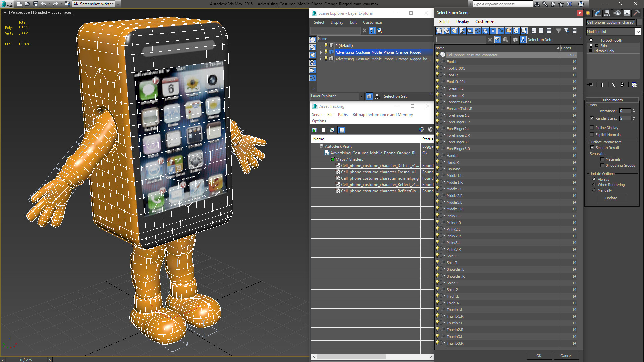
Task: Open the Utilities hammer panel tab
Action: tap(636, 13)
